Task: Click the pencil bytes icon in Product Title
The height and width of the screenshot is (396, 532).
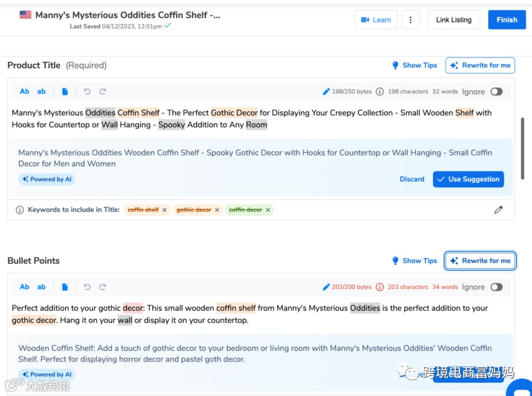Action: (326, 91)
